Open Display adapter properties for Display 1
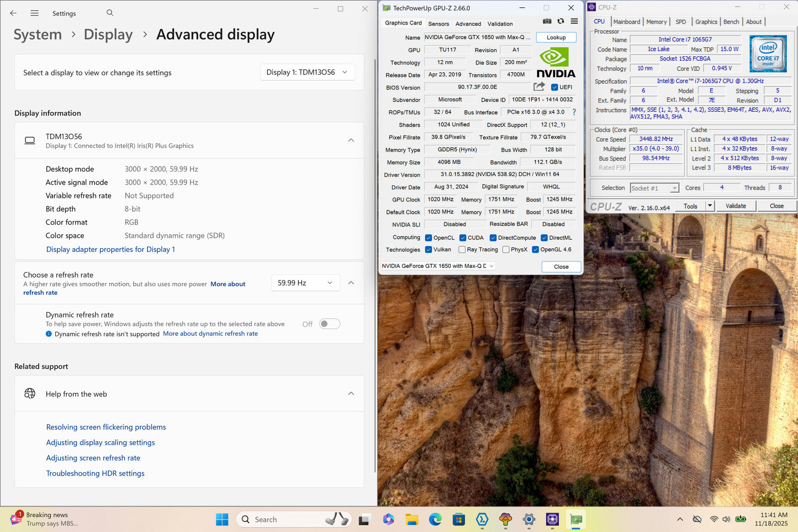The height and width of the screenshot is (532, 798). click(x=111, y=249)
